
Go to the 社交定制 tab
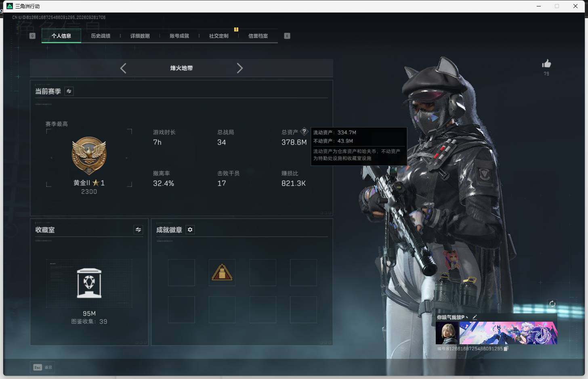(218, 36)
